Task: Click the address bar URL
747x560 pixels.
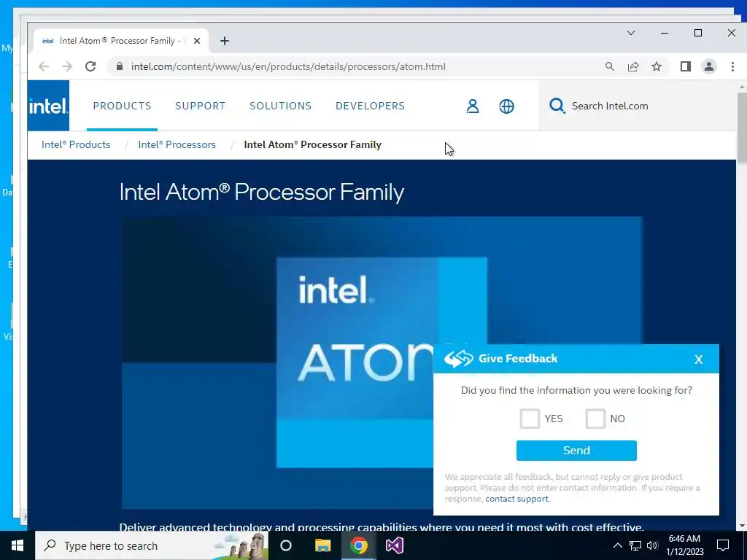Action: coord(288,66)
